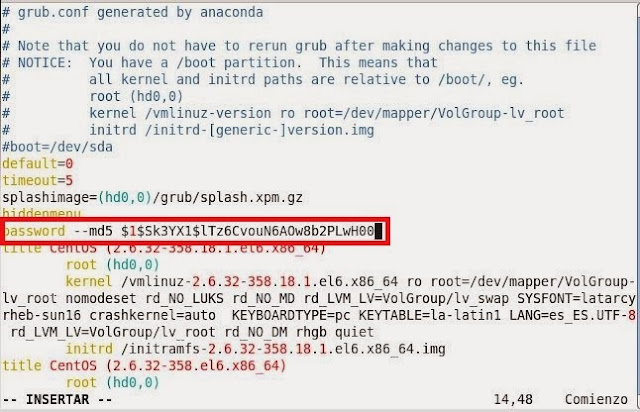Click the 14,48 cursor position indicator
This screenshot has width=640, height=412.
click(513, 399)
